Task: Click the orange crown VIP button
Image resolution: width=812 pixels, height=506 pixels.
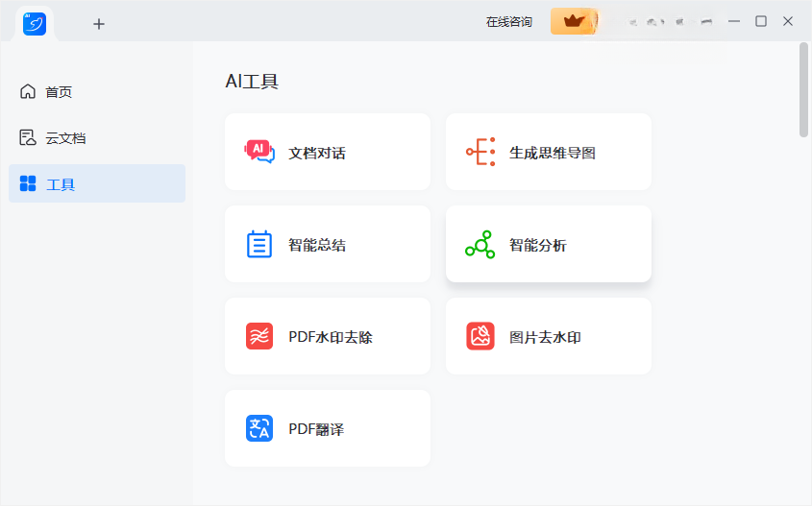Action: (574, 21)
